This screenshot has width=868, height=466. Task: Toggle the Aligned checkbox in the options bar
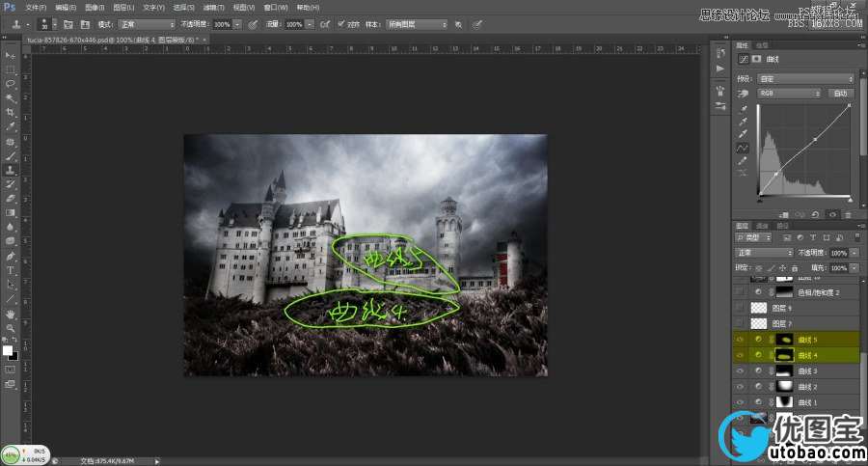341,24
